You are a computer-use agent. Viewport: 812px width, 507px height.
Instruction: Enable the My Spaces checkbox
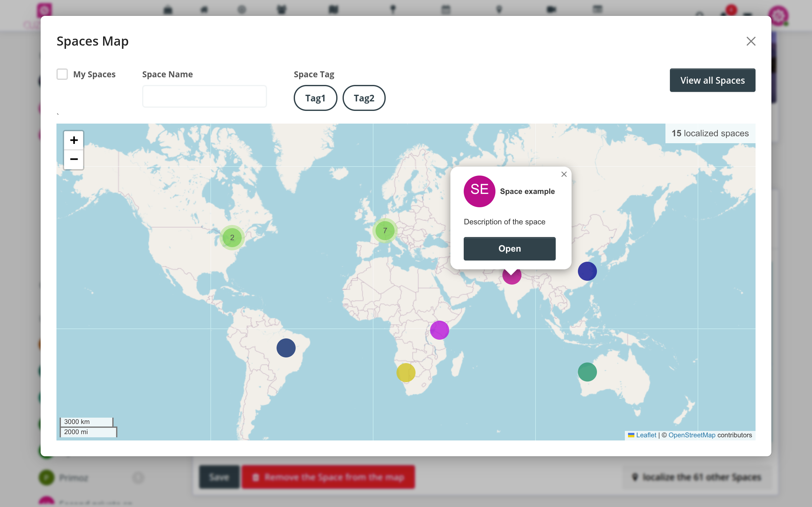[62, 74]
